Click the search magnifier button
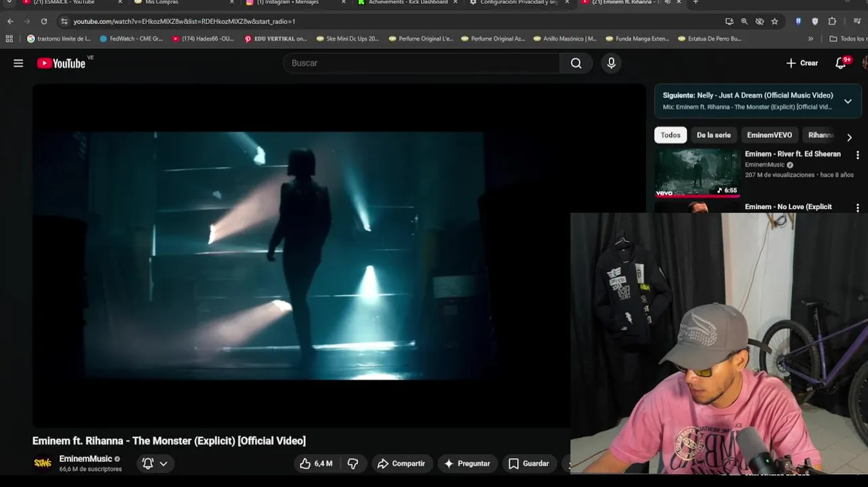The image size is (868, 487). [x=576, y=63]
